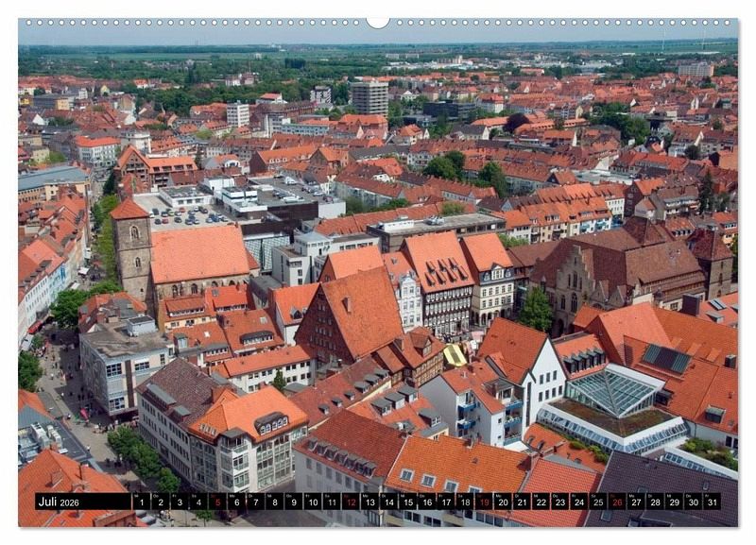Choose day 15 in the calendar row
Image resolution: width=756 pixels, height=545 pixels.
pyautogui.click(x=407, y=502)
